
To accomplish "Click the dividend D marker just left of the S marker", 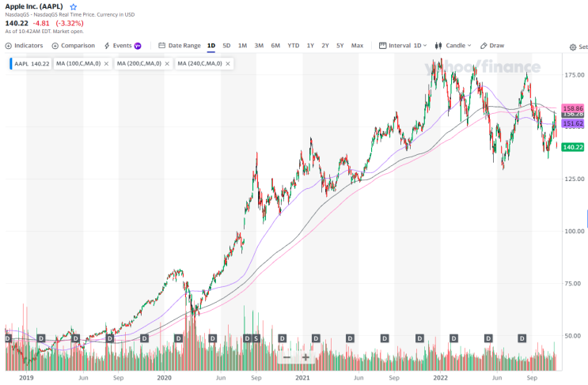I will coord(247,338).
